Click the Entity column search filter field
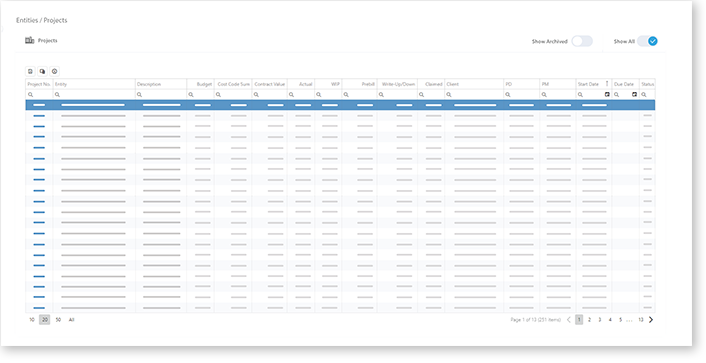 click(94, 95)
